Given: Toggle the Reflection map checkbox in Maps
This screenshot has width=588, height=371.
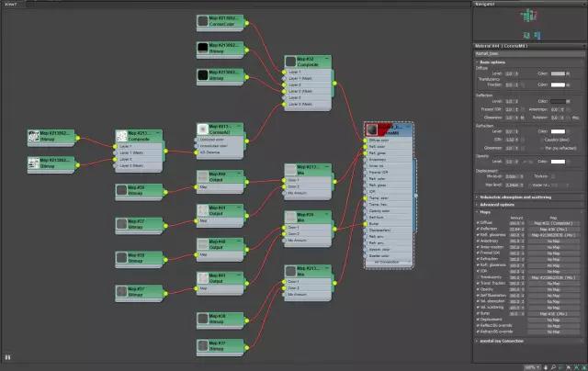Looking at the screenshot, I should click(x=478, y=229).
